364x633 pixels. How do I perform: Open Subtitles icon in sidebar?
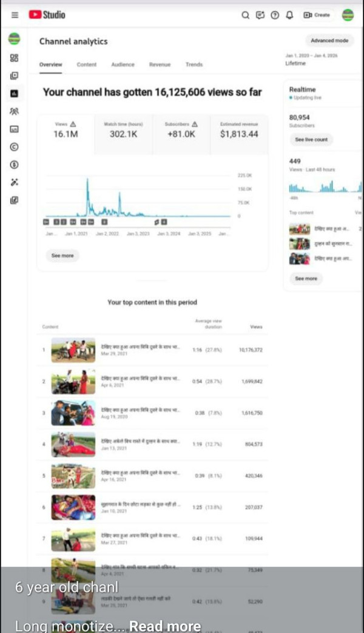14,129
